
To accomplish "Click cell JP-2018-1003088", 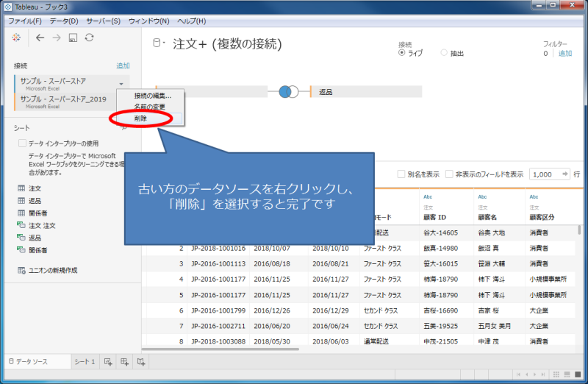I will 218,341.
